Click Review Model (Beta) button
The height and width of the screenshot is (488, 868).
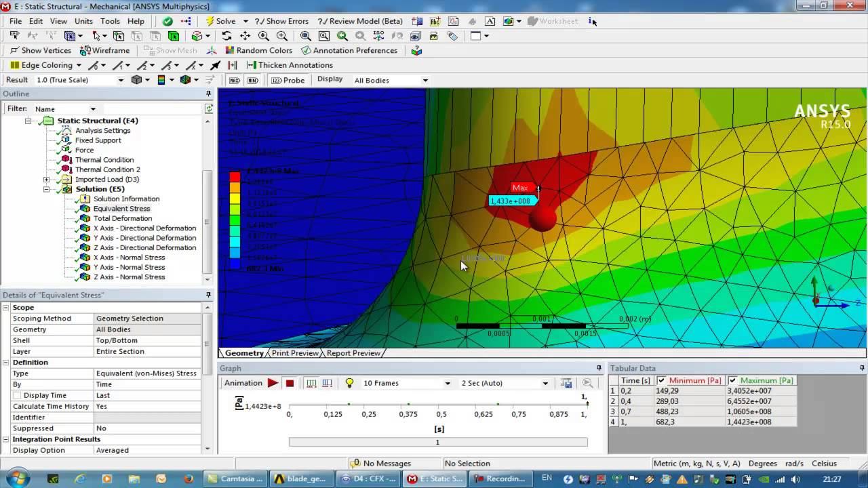click(359, 21)
